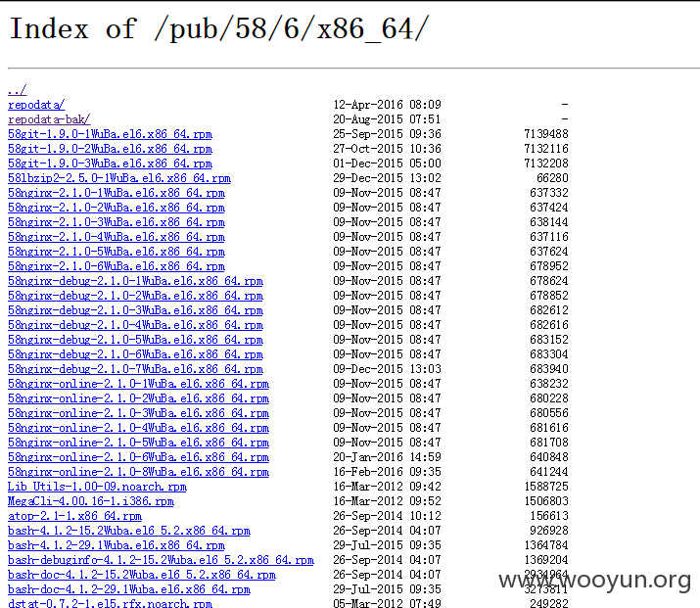Open 58nginx-online-2.1.0-1WuBa rpm link
The height and width of the screenshot is (608, 700).
pyautogui.click(x=138, y=385)
